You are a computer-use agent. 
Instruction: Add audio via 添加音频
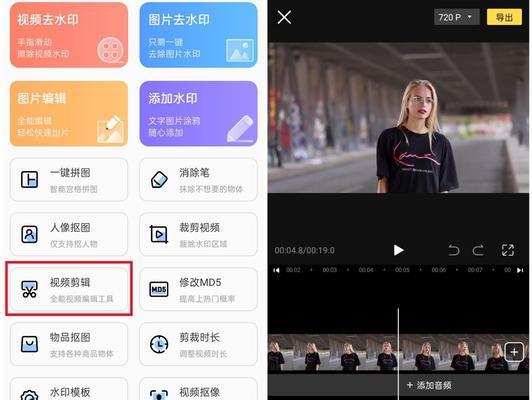tap(429, 385)
